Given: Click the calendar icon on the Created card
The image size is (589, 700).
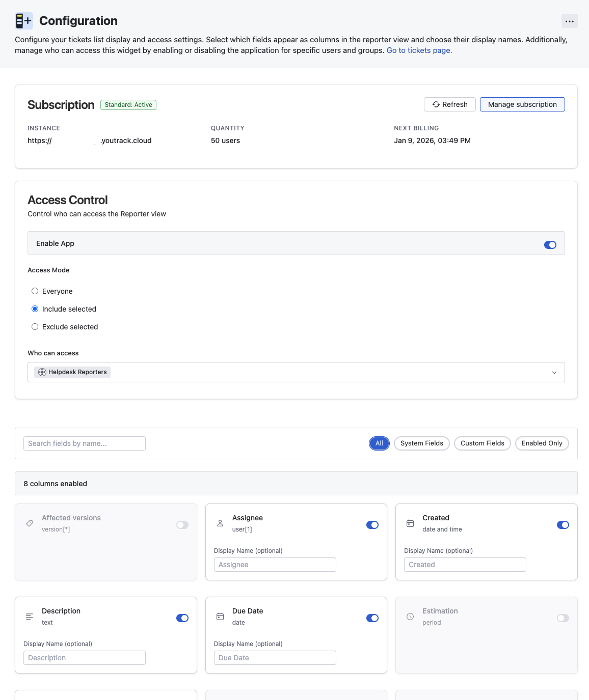Looking at the screenshot, I should coord(410,523).
